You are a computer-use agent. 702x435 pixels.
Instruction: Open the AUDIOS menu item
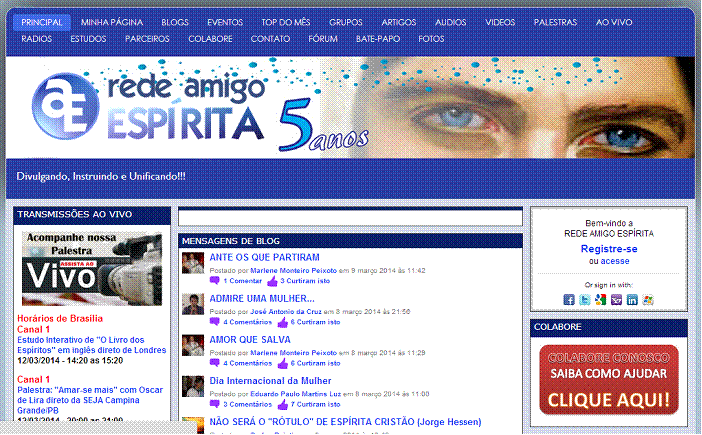click(x=450, y=22)
